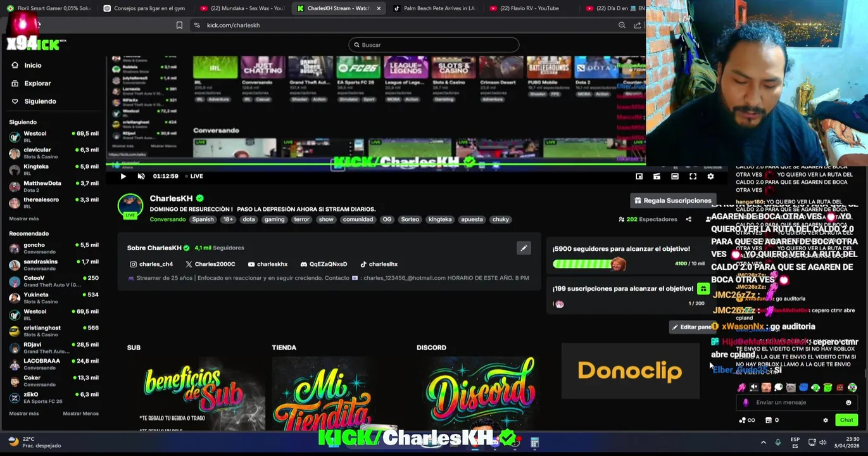Expand Mostrar más under Recomendado list
Image resolution: width=868 pixels, height=456 pixels.
pyautogui.click(x=24, y=414)
